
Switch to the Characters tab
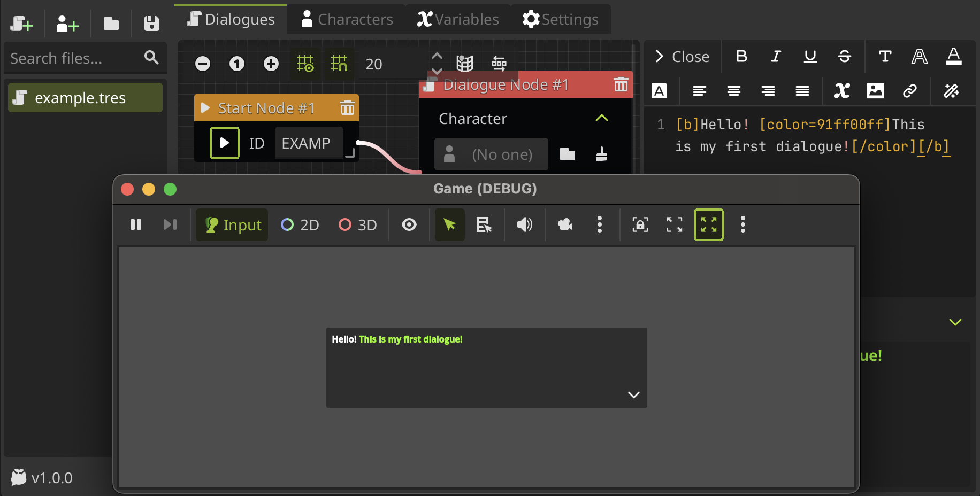[347, 19]
